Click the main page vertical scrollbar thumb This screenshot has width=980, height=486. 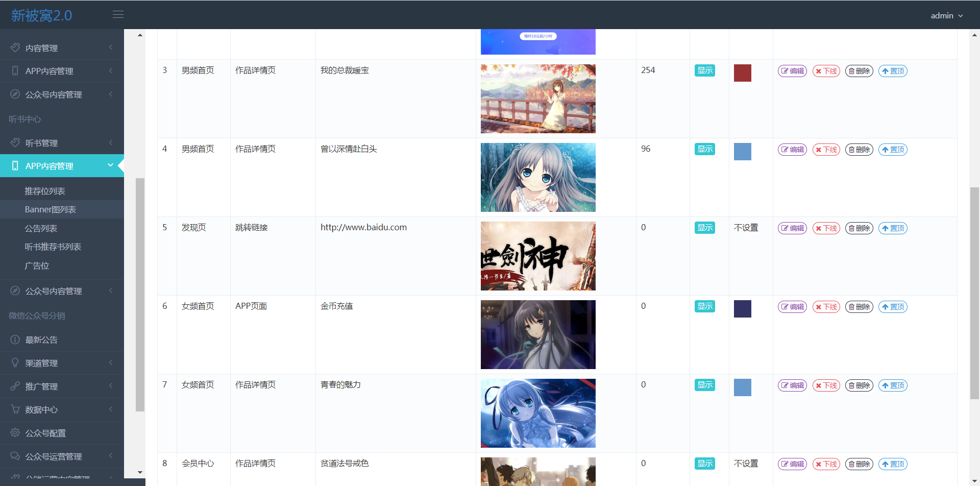pos(974,293)
